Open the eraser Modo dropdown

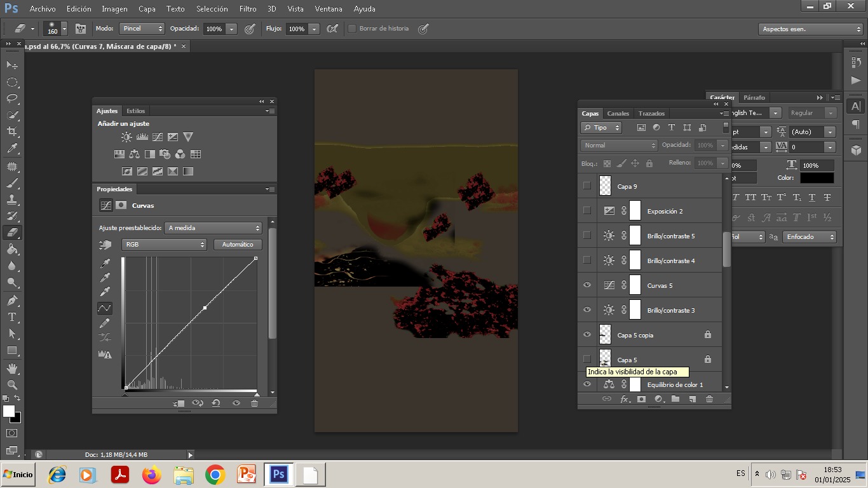click(142, 29)
